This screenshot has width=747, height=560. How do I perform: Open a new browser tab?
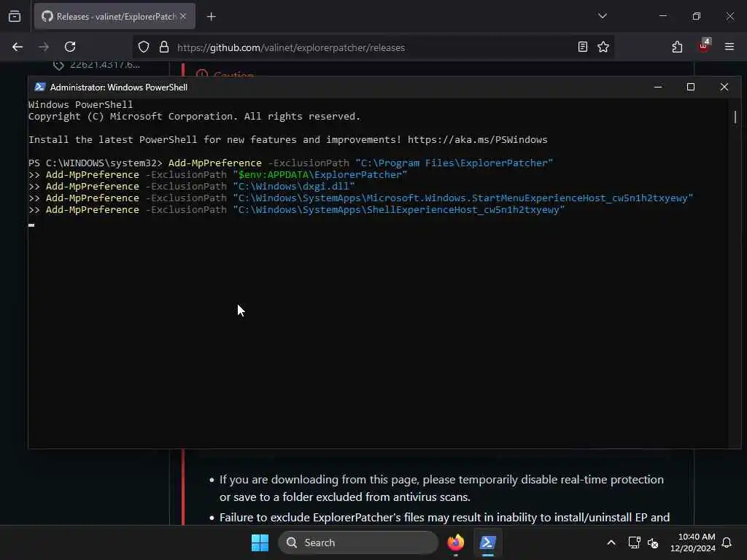(211, 17)
